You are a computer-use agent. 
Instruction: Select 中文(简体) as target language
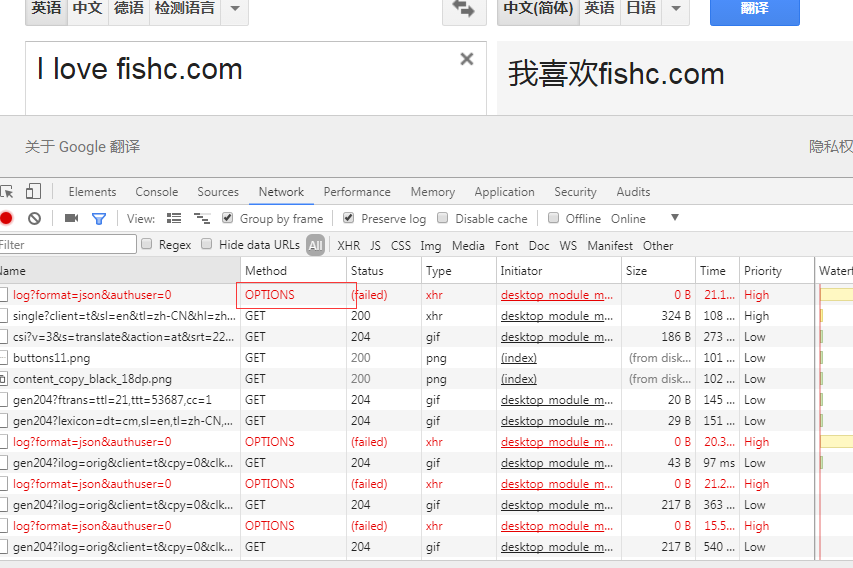coord(538,9)
